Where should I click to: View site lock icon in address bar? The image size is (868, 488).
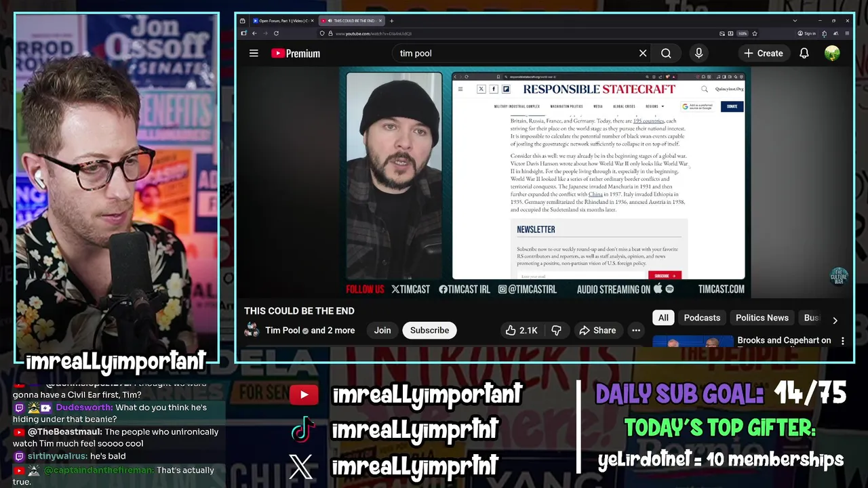(330, 33)
